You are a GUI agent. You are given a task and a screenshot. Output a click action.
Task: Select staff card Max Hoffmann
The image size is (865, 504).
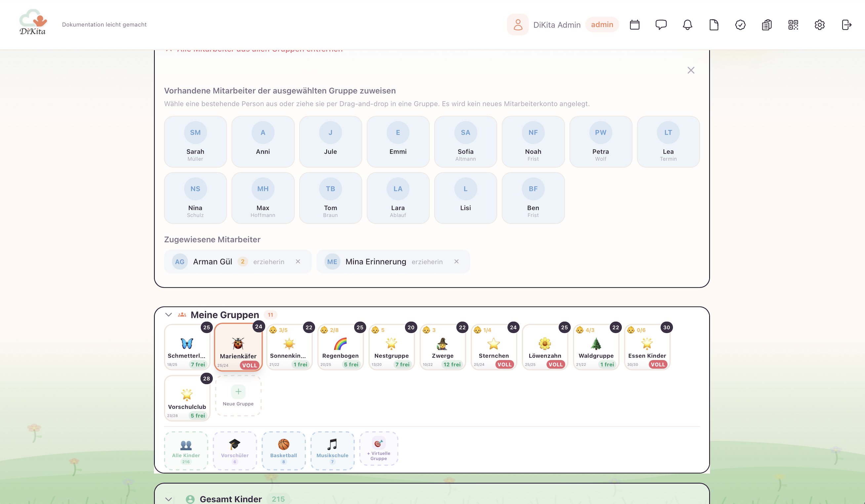point(263,198)
